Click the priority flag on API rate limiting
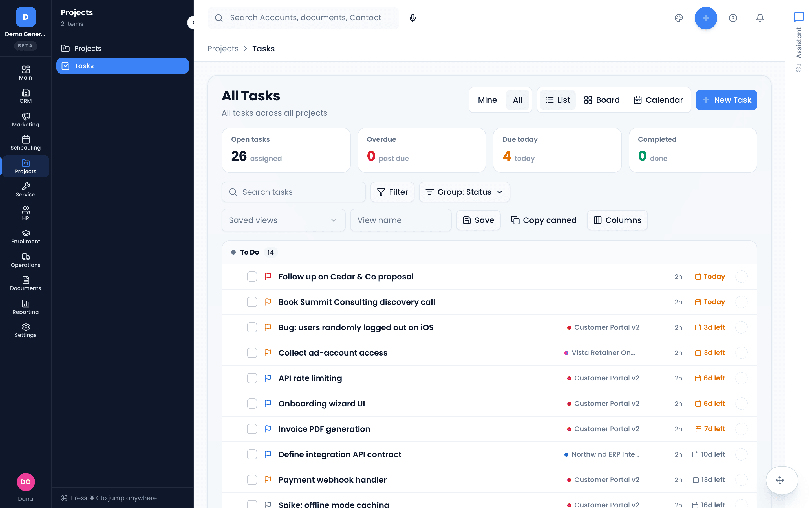812x508 pixels. (x=268, y=378)
